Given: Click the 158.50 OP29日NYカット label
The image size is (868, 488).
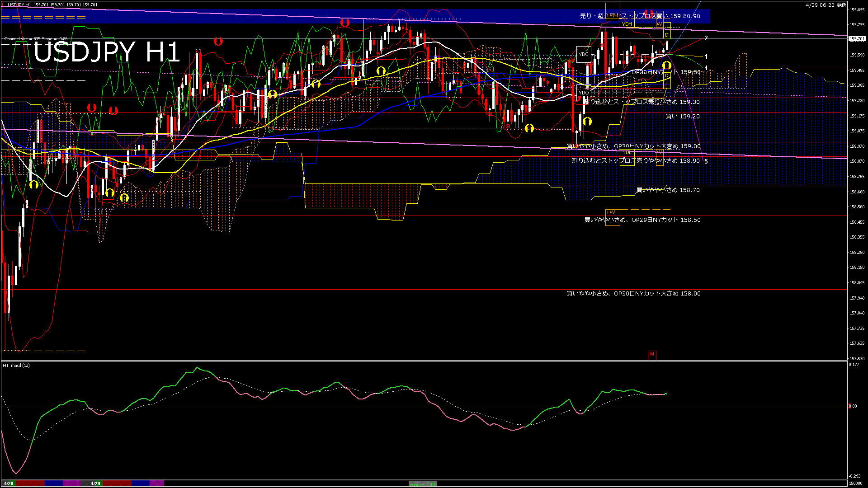Looking at the screenshot, I should pos(642,220).
